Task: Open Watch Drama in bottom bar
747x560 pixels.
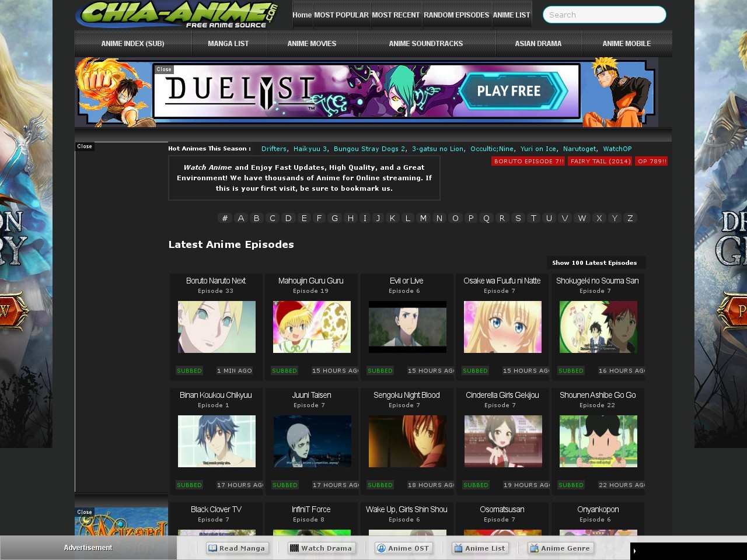Action: coord(322,548)
